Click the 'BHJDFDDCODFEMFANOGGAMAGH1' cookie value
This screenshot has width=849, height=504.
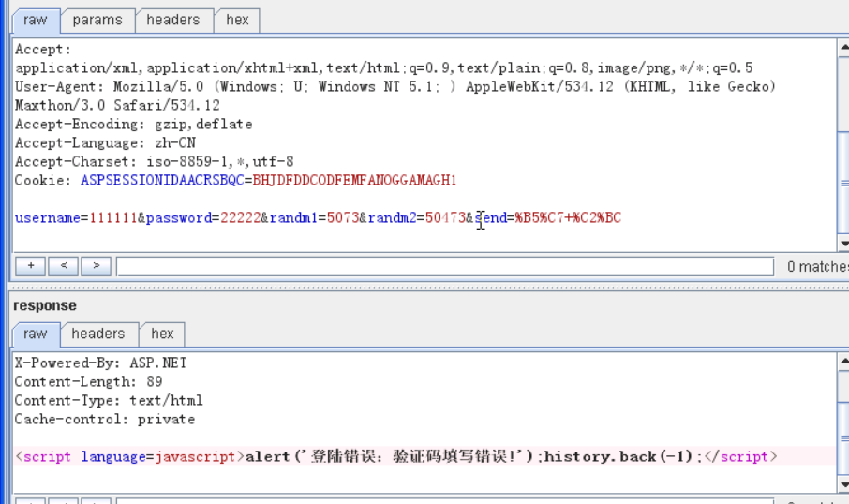click(354, 180)
